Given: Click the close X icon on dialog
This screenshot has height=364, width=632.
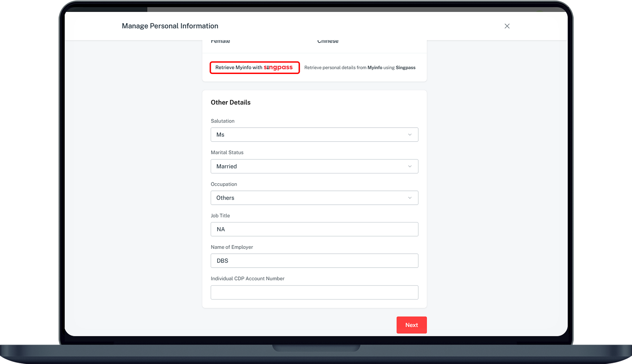Looking at the screenshot, I should (x=507, y=26).
